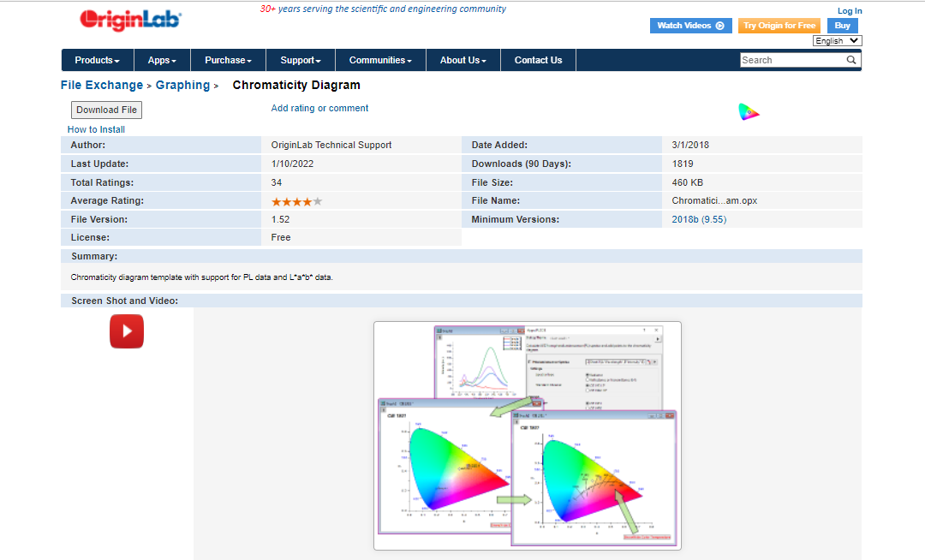925x560 pixels.
Task: Click the Chromaticity Diagram app icon
Action: [x=749, y=111]
